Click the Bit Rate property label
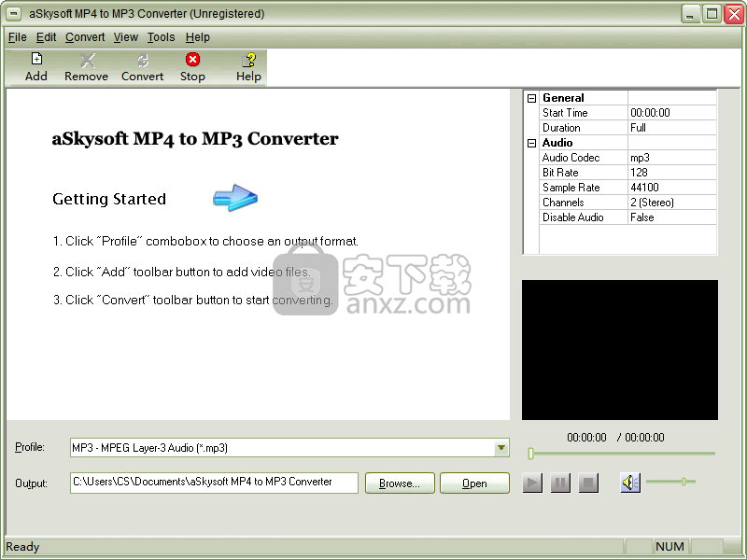 (x=560, y=173)
